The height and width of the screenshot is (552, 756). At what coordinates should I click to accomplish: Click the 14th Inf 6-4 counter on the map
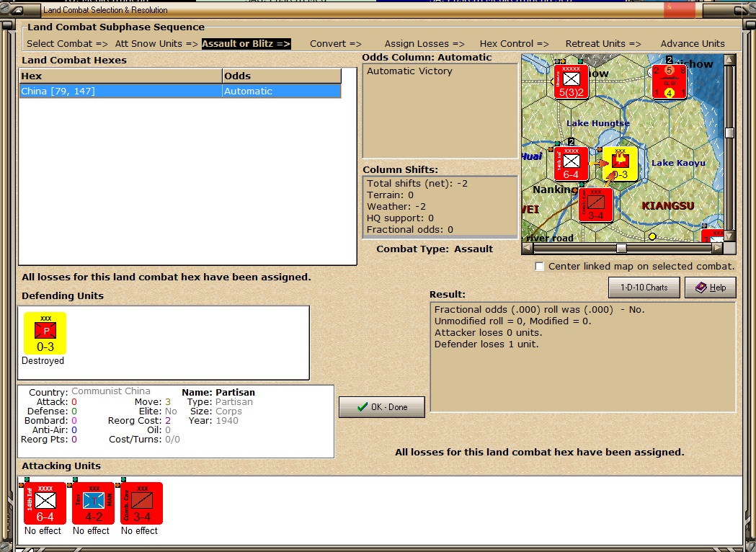[x=571, y=164]
